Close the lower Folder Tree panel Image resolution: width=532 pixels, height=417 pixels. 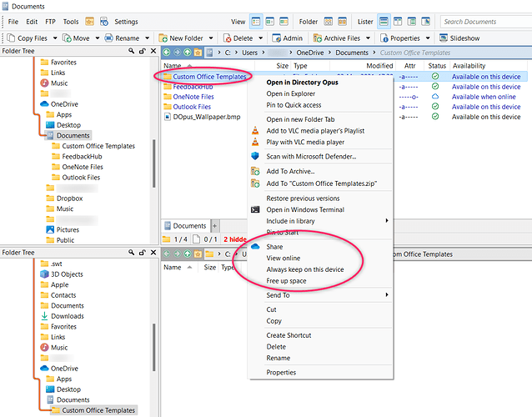153,253
